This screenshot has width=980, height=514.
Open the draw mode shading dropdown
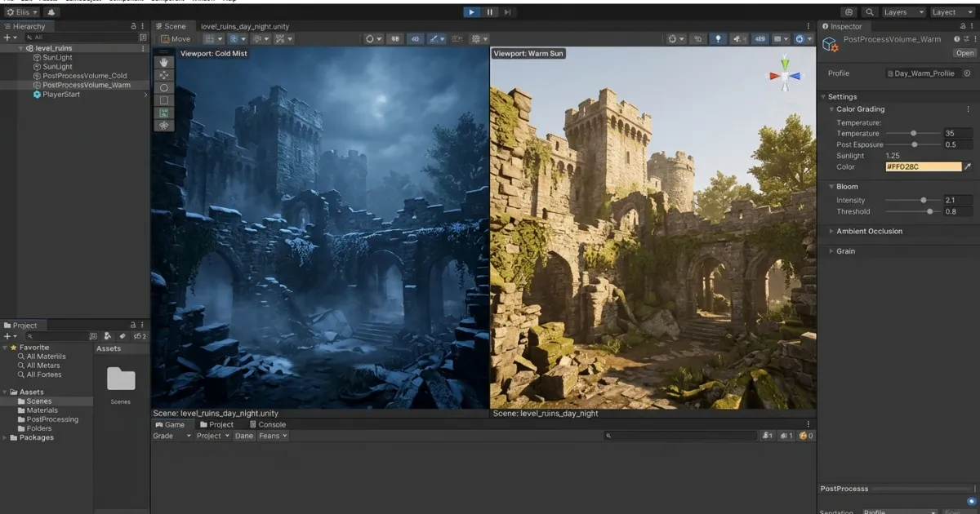676,38
